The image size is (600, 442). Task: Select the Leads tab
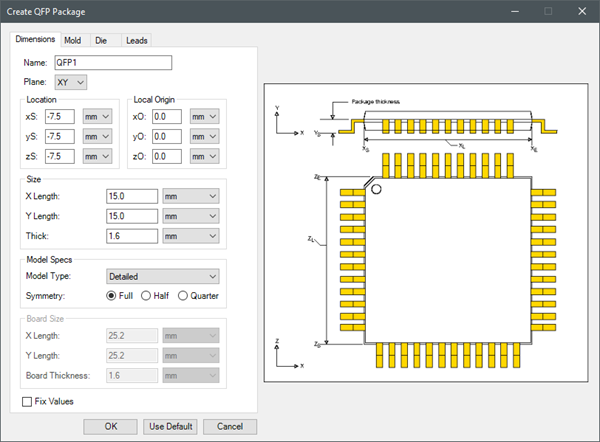point(137,40)
